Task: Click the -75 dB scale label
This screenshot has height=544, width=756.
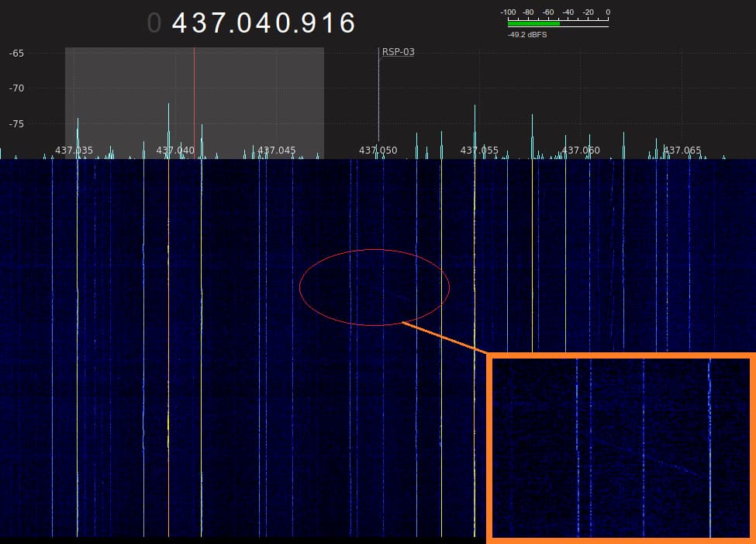Action: point(16,123)
